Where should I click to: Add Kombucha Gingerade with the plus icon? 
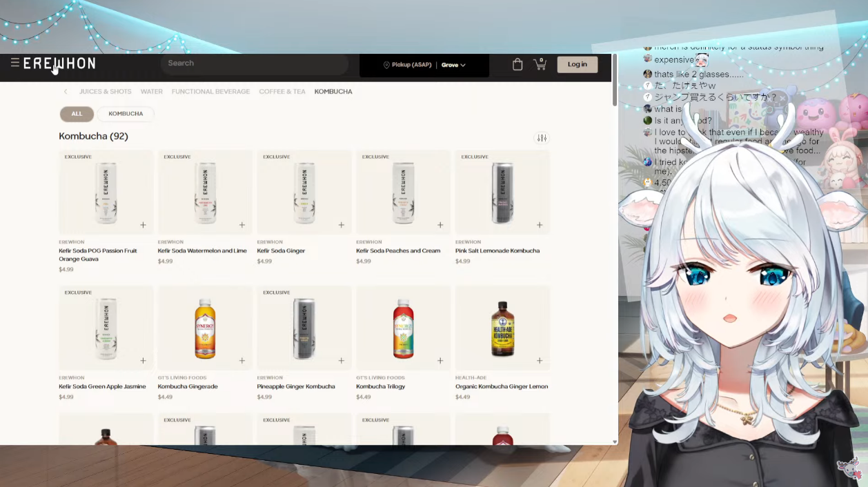pos(242,360)
